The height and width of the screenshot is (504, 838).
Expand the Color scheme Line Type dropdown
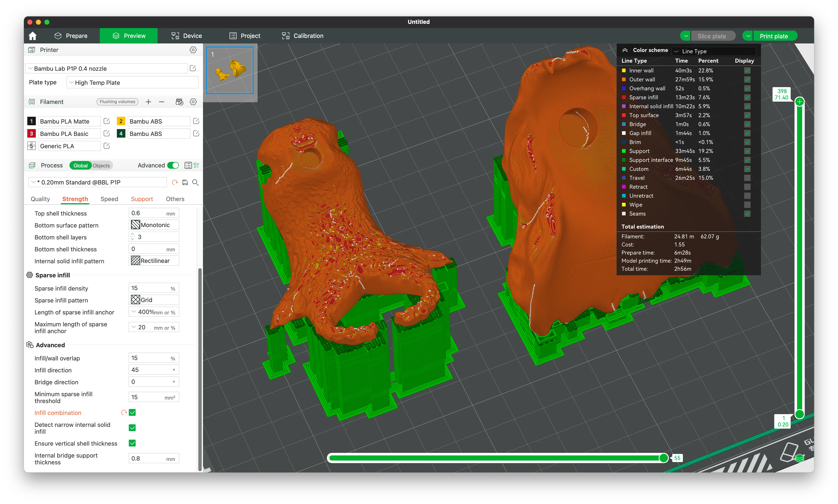click(x=714, y=51)
